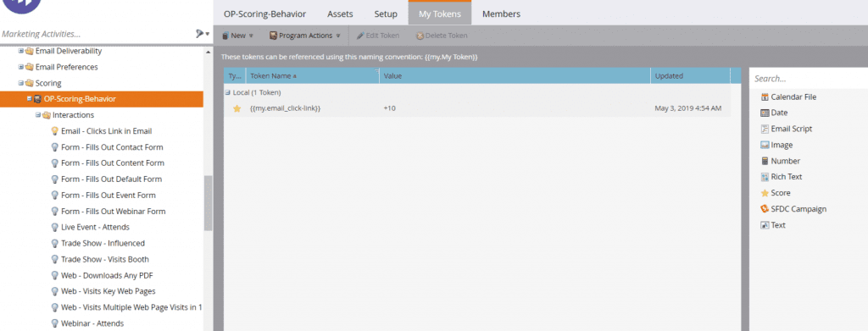Viewport: 868px width, 331px height.
Task: Click the SFDC Campaign token type icon
Action: pyautogui.click(x=765, y=209)
